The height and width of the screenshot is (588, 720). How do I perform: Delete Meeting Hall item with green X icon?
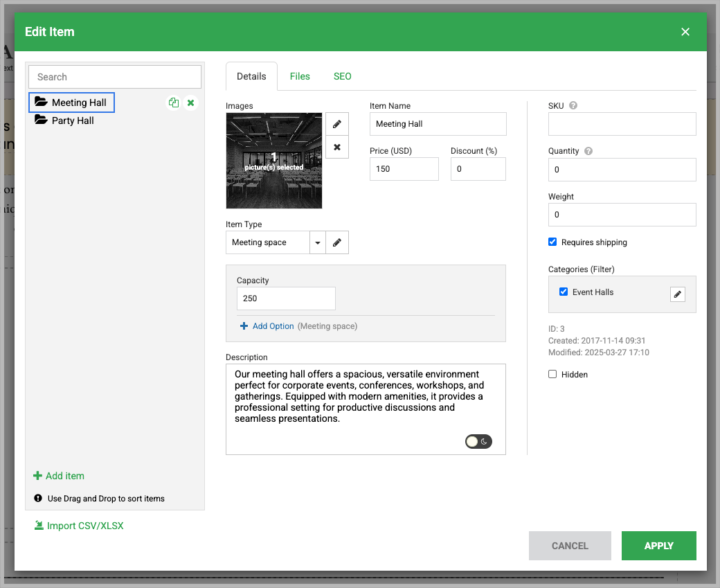[x=191, y=103]
